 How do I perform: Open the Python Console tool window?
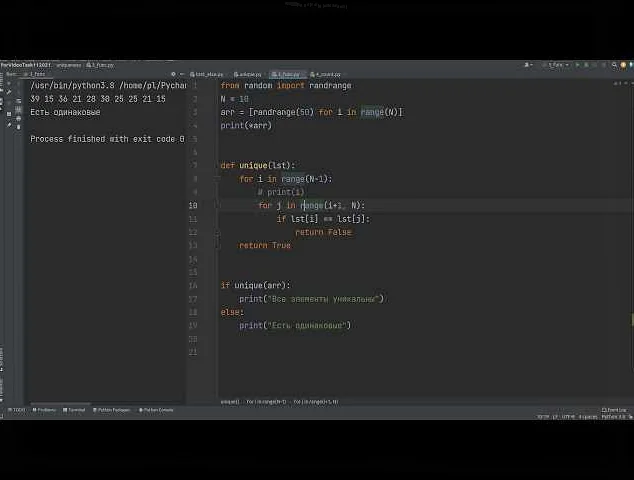pos(156,410)
